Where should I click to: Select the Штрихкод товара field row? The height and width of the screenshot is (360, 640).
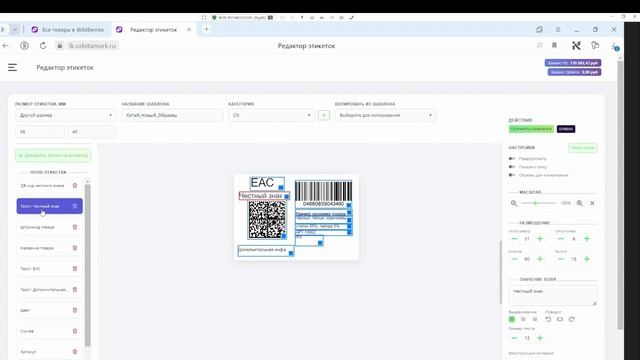pos(49,227)
